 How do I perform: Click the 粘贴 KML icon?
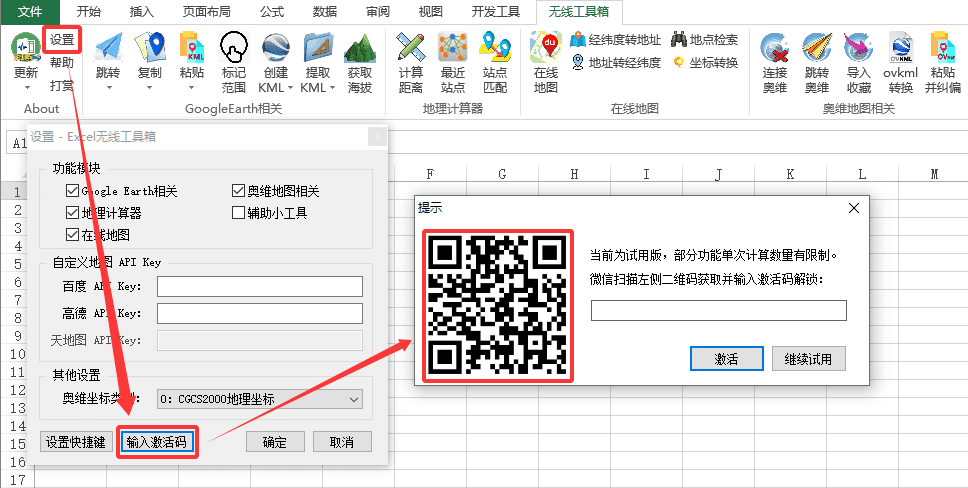click(x=191, y=48)
